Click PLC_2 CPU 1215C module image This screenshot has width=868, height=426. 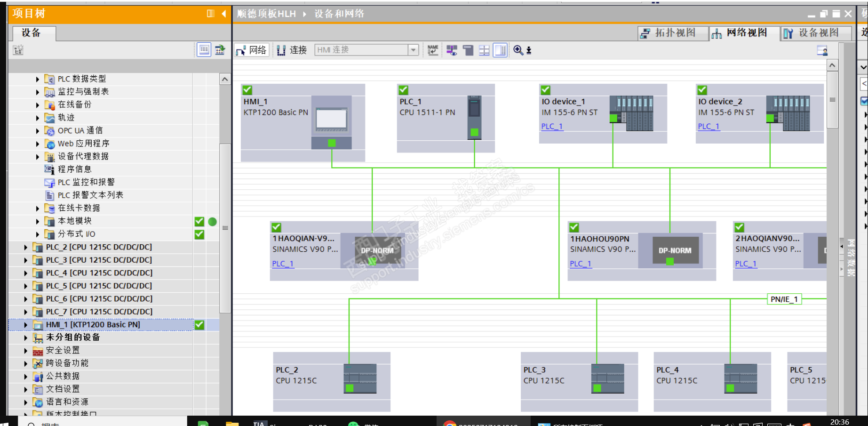(360, 378)
